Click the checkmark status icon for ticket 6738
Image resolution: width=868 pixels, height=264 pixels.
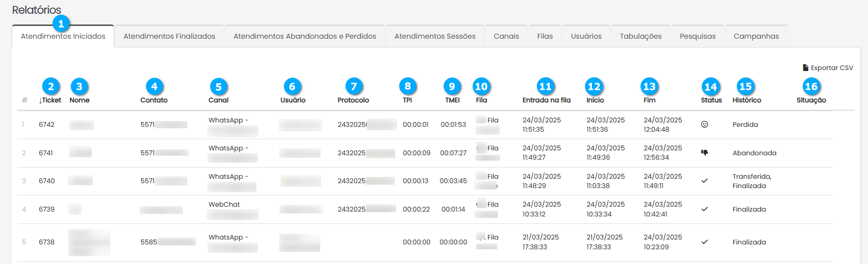pyautogui.click(x=704, y=242)
